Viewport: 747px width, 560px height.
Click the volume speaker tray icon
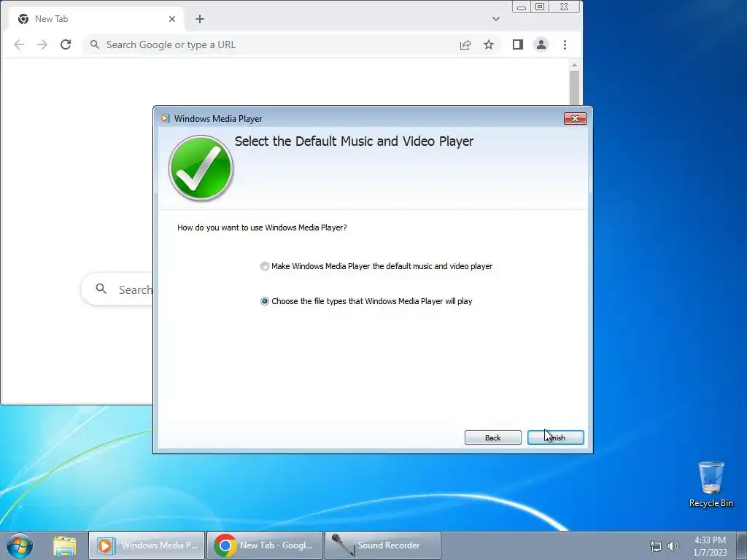point(673,546)
